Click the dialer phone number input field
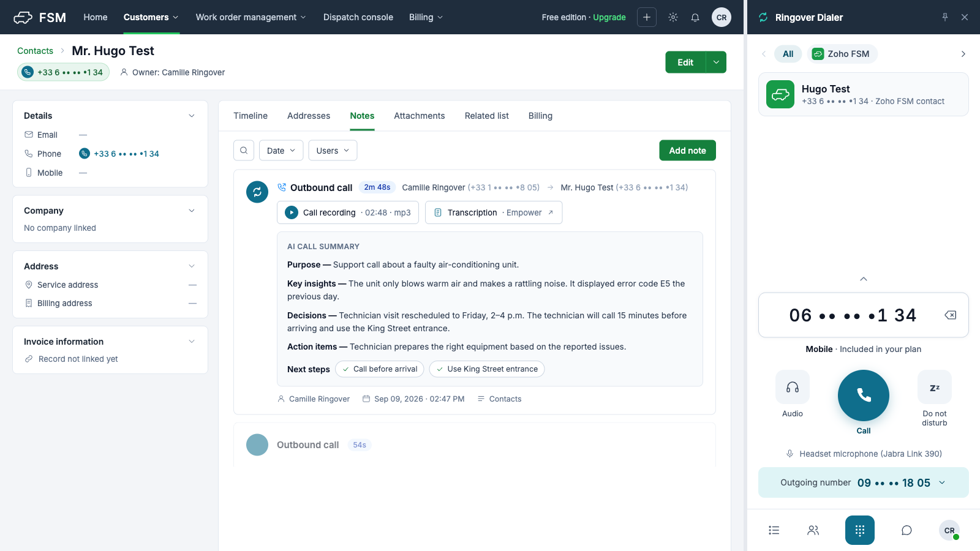 864,315
